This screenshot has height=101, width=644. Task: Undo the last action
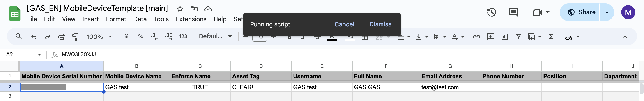34,37
